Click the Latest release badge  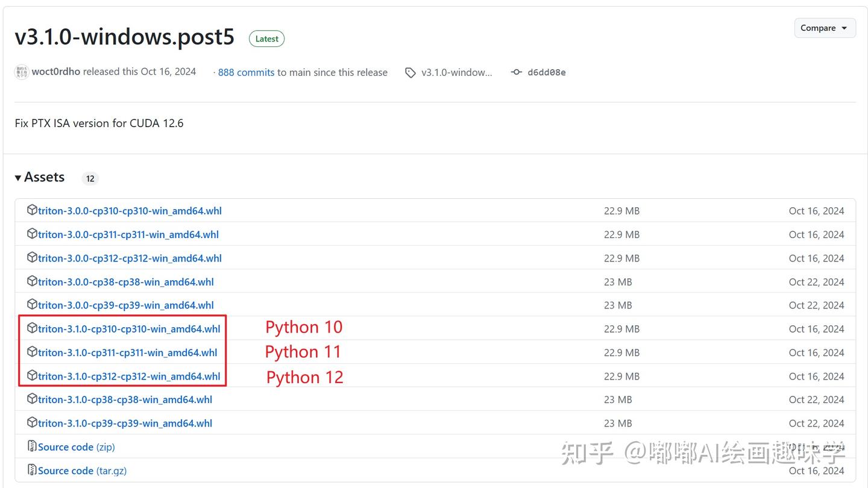(266, 39)
